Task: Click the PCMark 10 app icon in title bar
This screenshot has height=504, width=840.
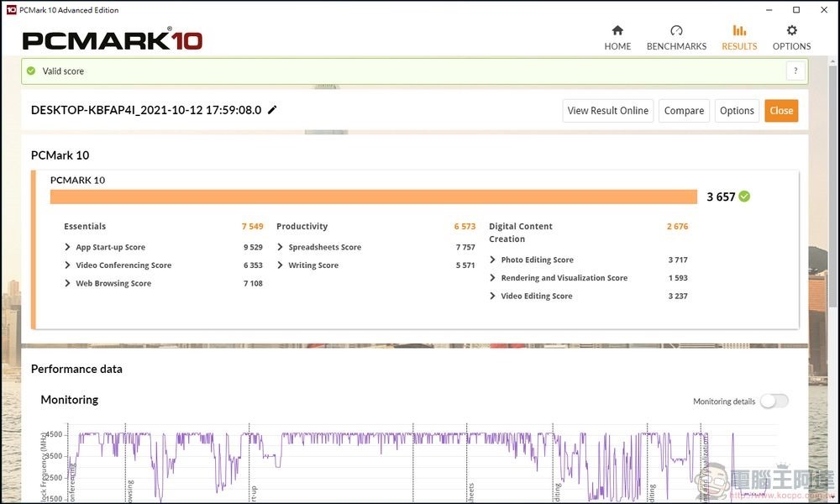Action: (11, 9)
